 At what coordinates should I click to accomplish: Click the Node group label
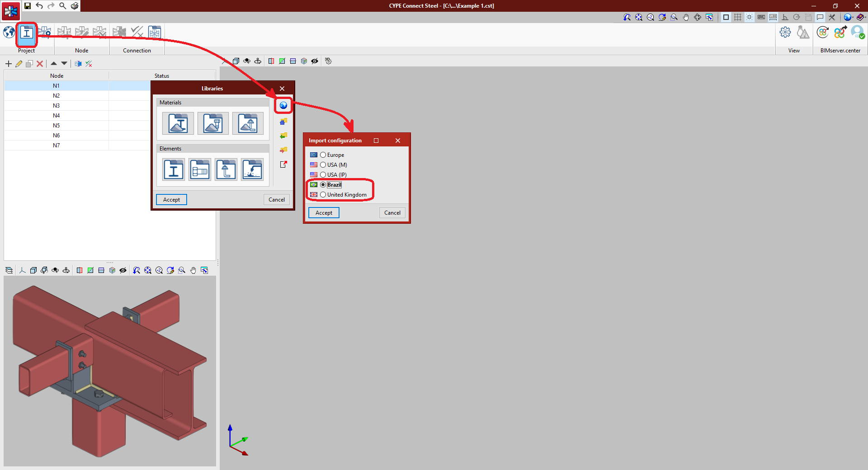(82, 51)
